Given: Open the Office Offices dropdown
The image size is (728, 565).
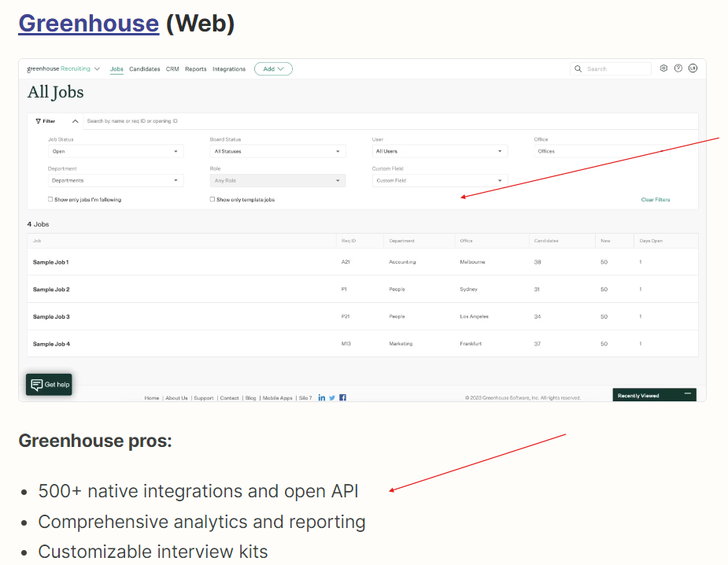Looking at the screenshot, I should click(602, 151).
